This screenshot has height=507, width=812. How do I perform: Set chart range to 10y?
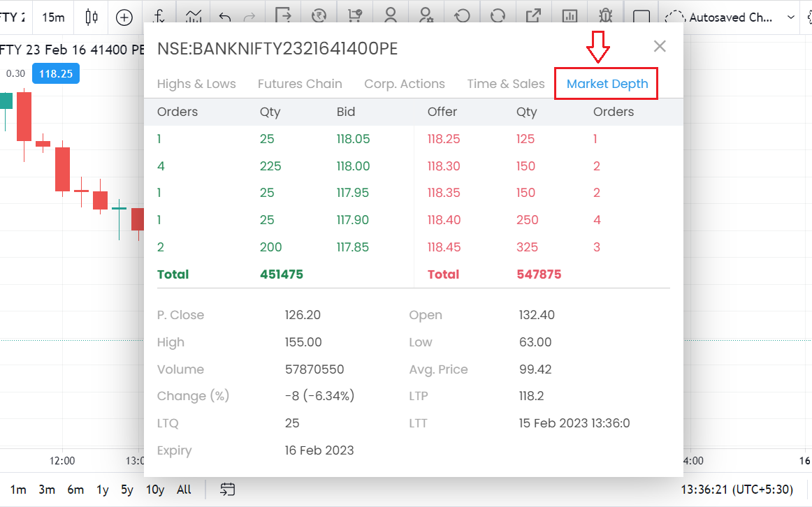coord(155,490)
